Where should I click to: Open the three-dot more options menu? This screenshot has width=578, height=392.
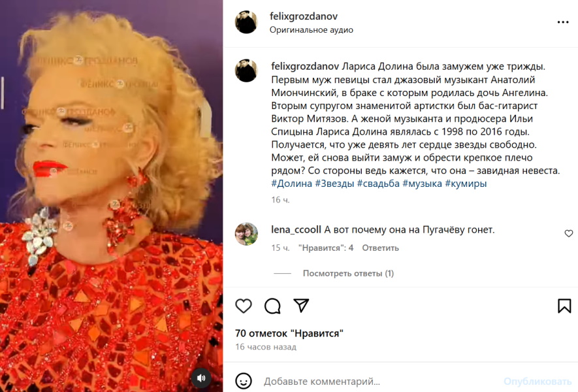tap(563, 22)
